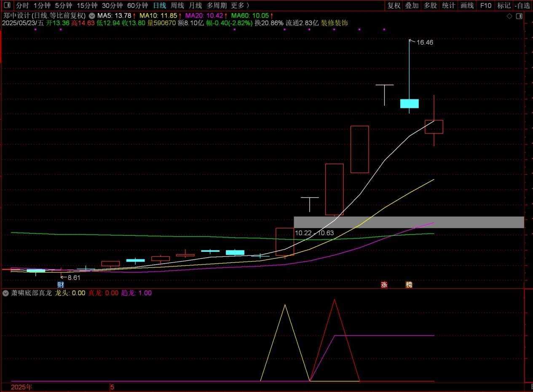Image resolution: width=533 pixels, height=392 pixels.
Task: Open the 多股 multi-stock view
Action: 430,5
